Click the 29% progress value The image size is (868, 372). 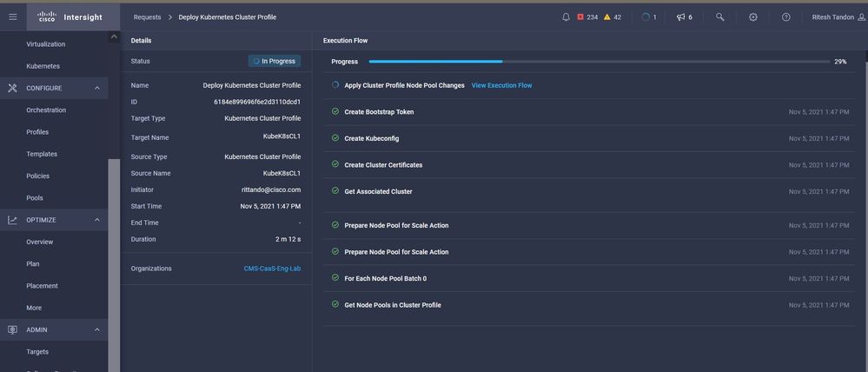[840, 62]
